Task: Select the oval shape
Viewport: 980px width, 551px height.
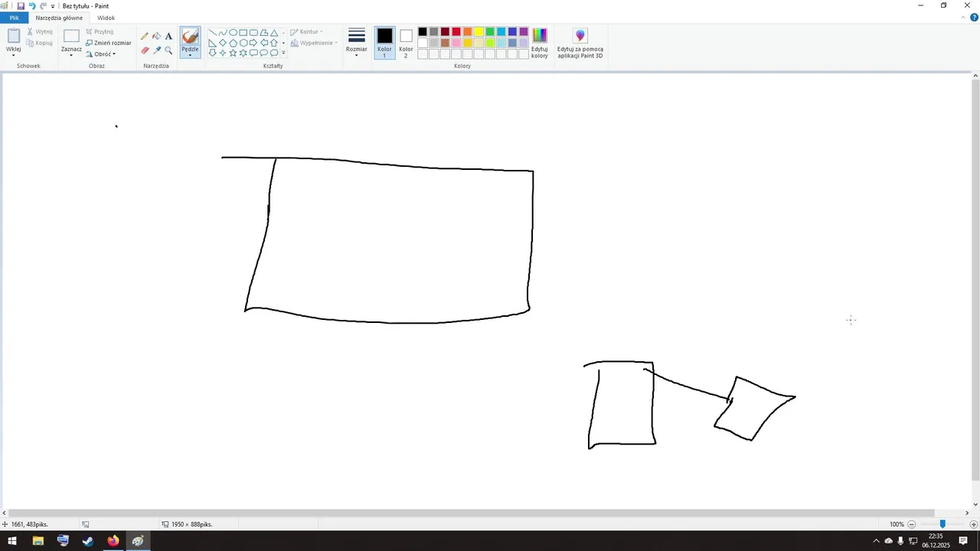Action: (234, 33)
